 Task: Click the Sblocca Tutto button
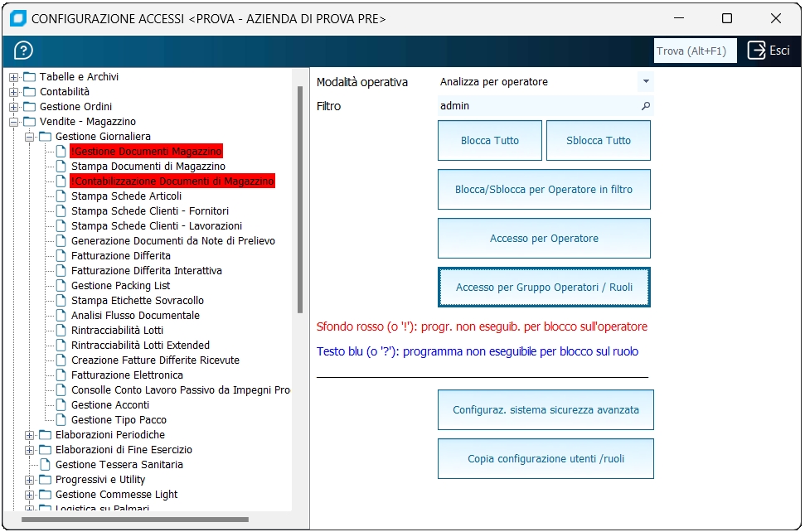(598, 141)
